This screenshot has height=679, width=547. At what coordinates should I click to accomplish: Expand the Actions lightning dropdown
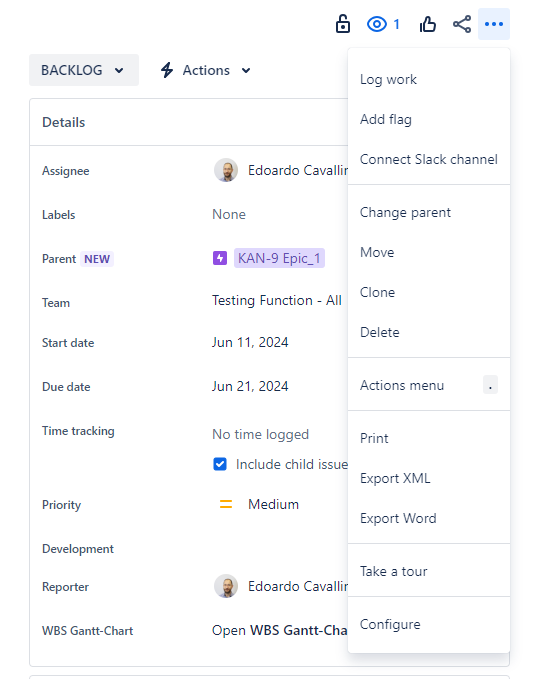point(206,70)
